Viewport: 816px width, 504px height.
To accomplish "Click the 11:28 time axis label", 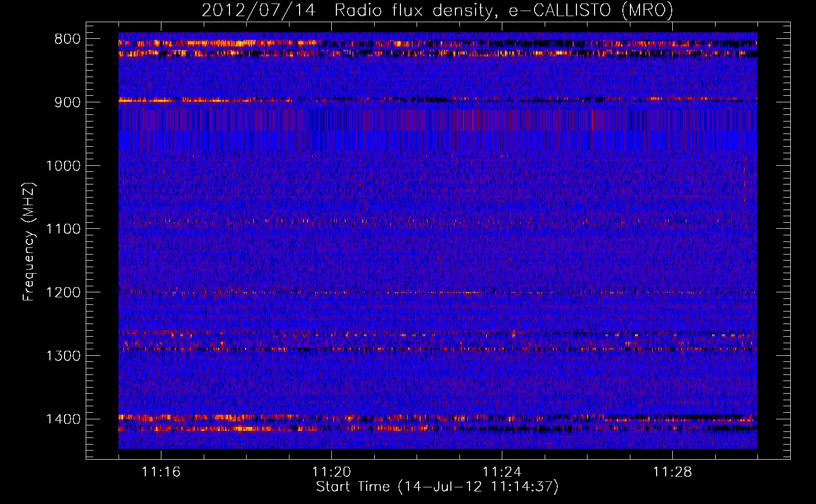I will point(672,472).
